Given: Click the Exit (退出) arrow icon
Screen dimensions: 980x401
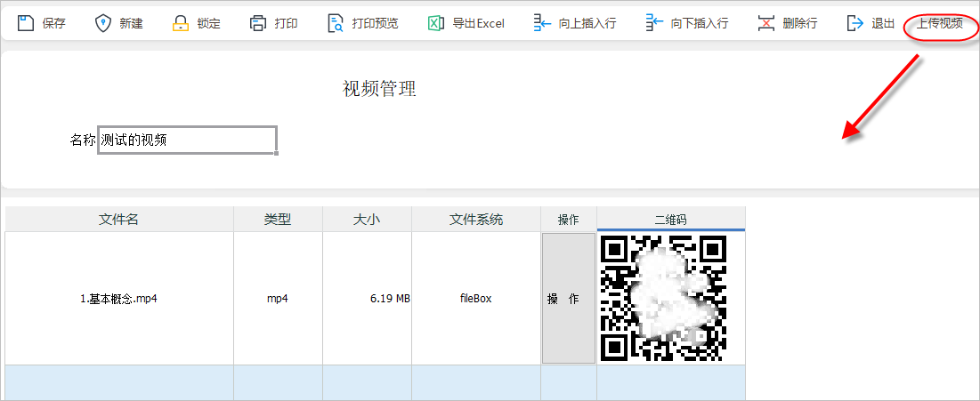Looking at the screenshot, I should point(854,24).
